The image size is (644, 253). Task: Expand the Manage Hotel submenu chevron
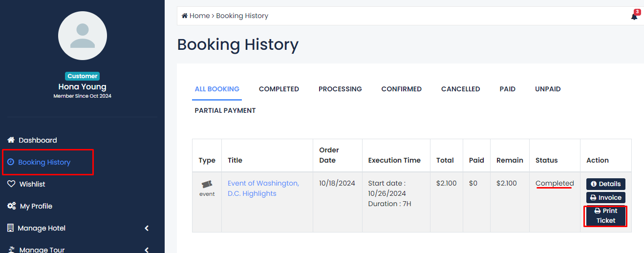pyautogui.click(x=147, y=228)
